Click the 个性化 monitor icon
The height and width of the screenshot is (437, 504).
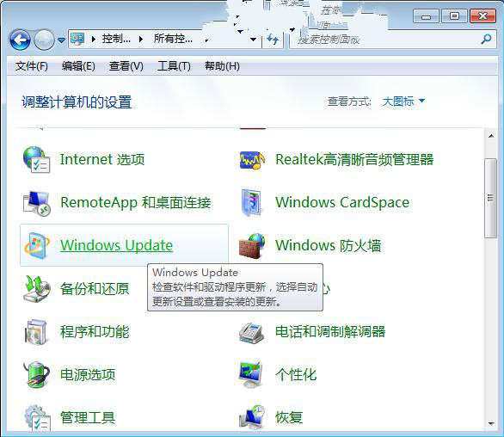tap(252, 374)
